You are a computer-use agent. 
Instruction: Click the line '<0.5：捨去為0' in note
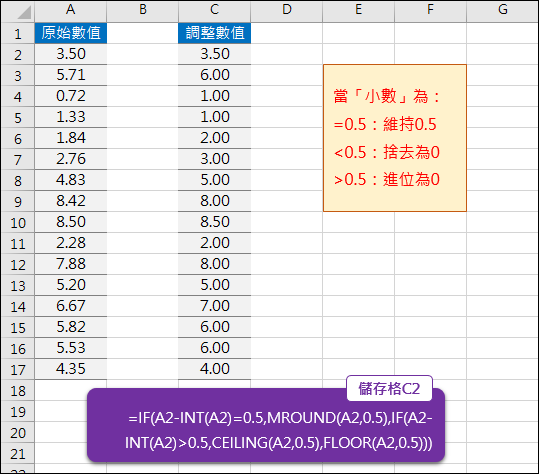click(x=387, y=152)
